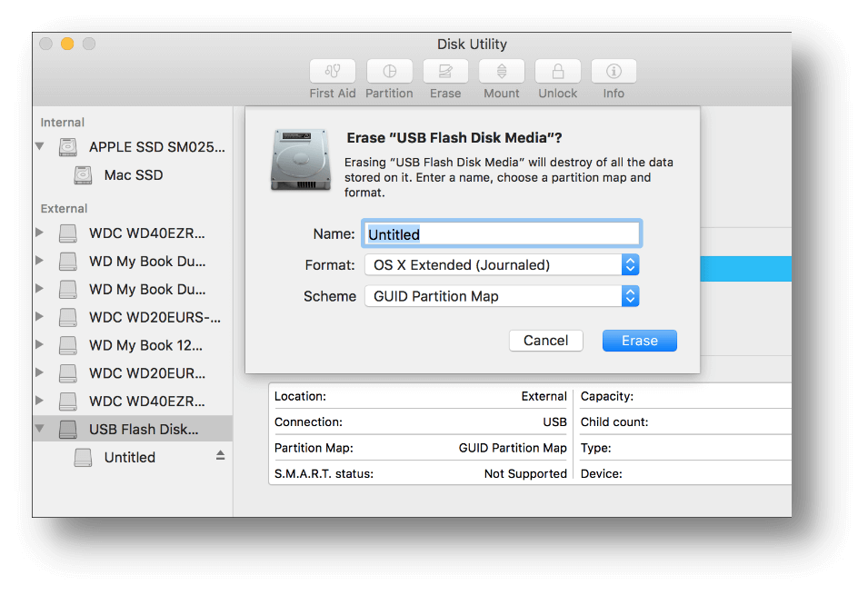This screenshot has width=868, height=595.
Task: Open the Info toolbar icon
Action: (x=614, y=72)
